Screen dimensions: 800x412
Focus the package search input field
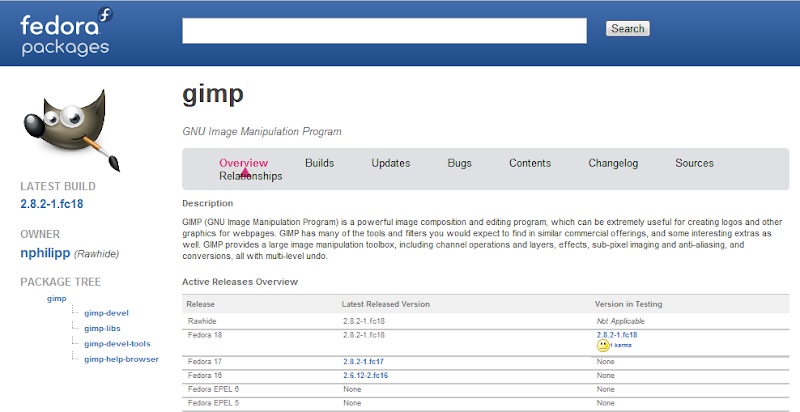pos(384,31)
